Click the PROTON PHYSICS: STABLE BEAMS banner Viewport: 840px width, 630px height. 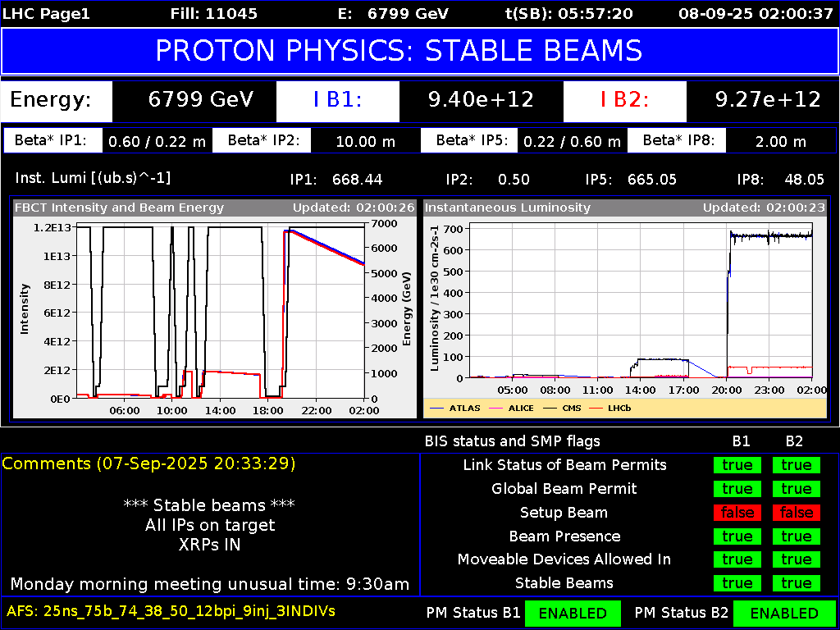tap(420, 51)
